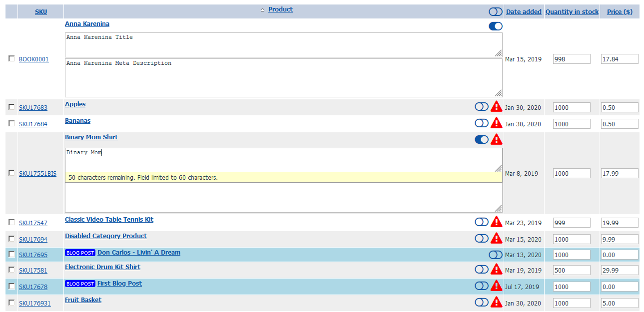Image resolution: width=644 pixels, height=312 pixels.
Task: Click warning icon for Classic Video Table Tennis Kit
Action: click(x=496, y=222)
